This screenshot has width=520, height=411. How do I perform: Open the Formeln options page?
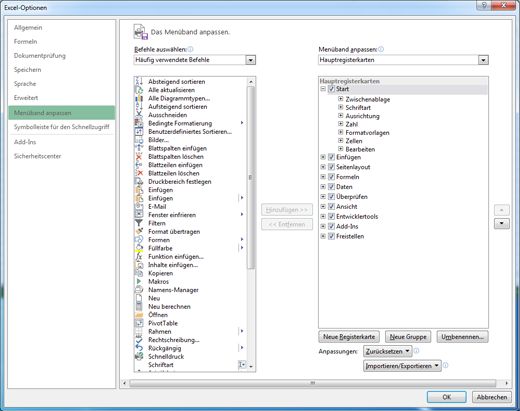pyautogui.click(x=25, y=42)
